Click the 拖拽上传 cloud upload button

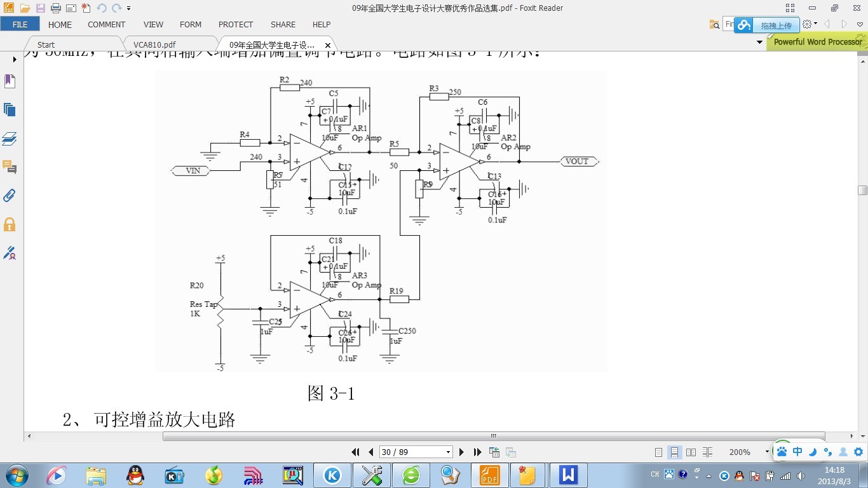click(766, 25)
